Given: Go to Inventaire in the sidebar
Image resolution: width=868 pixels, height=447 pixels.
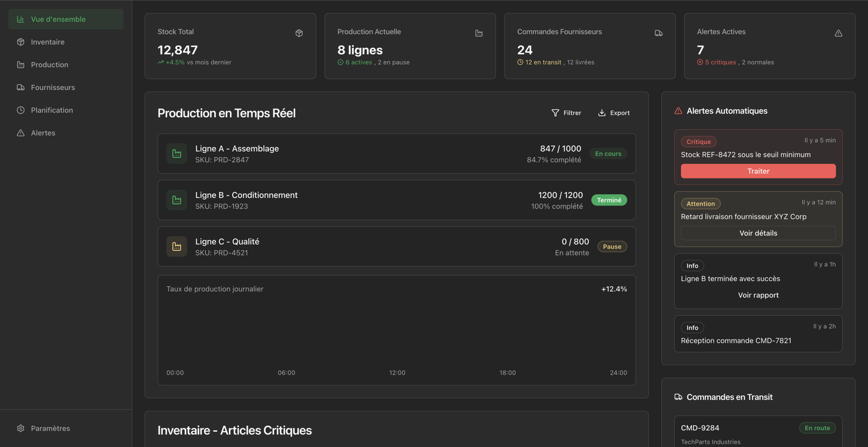Looking at the screenshot, I should coord(66,42).
